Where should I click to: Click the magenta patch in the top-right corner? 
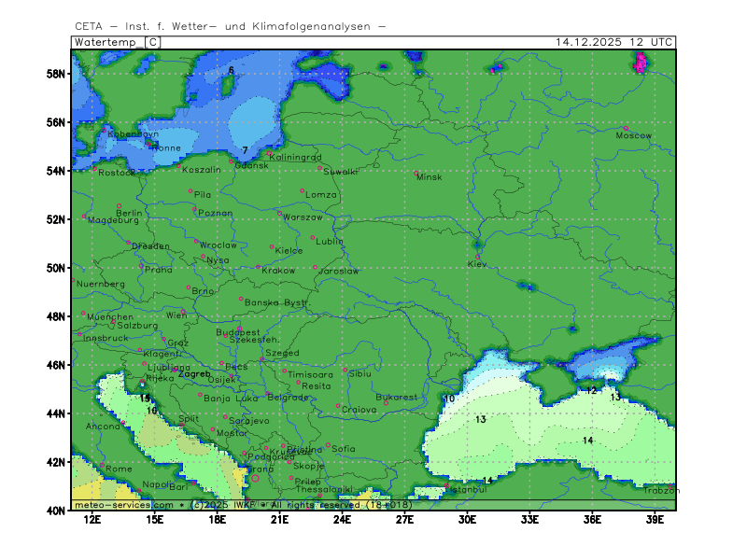click(641, 63)
